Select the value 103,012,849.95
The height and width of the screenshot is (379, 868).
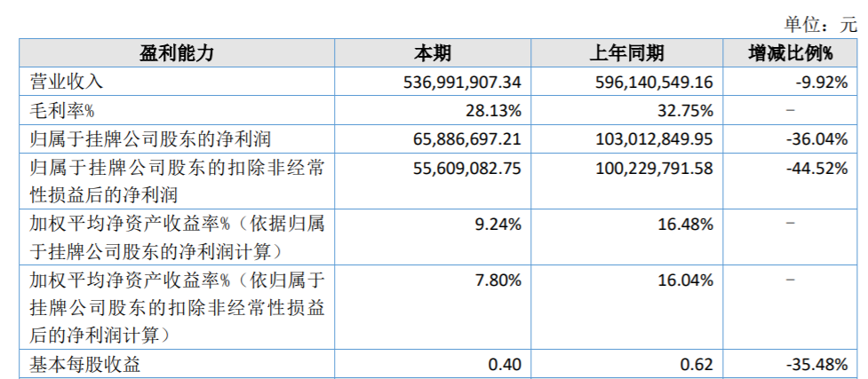654,138
